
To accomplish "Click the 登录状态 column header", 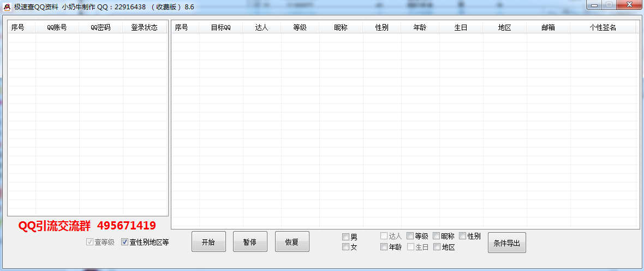I will coord(144,27).
